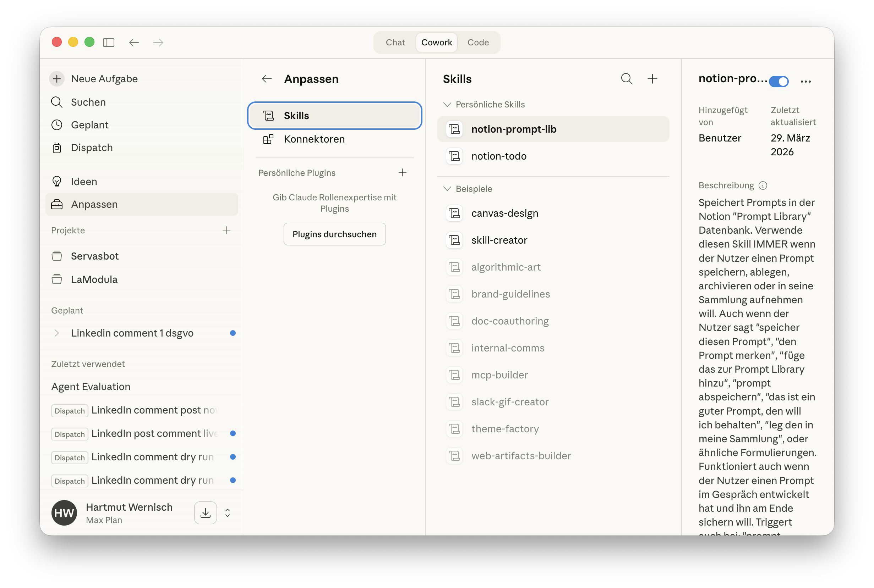Disable the notion-prompt-lib skill toggle
Screen dimensions: 874x588
click(x=779, y=81)
